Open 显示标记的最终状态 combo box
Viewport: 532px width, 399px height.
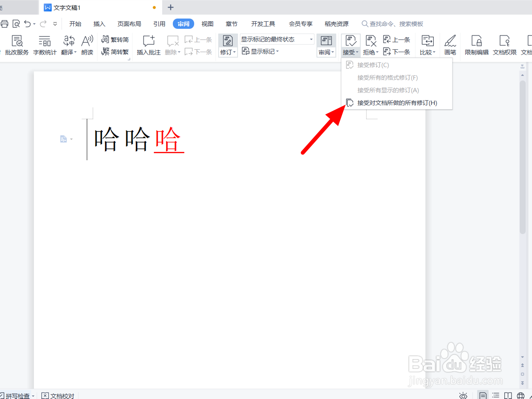coord(277,39)
